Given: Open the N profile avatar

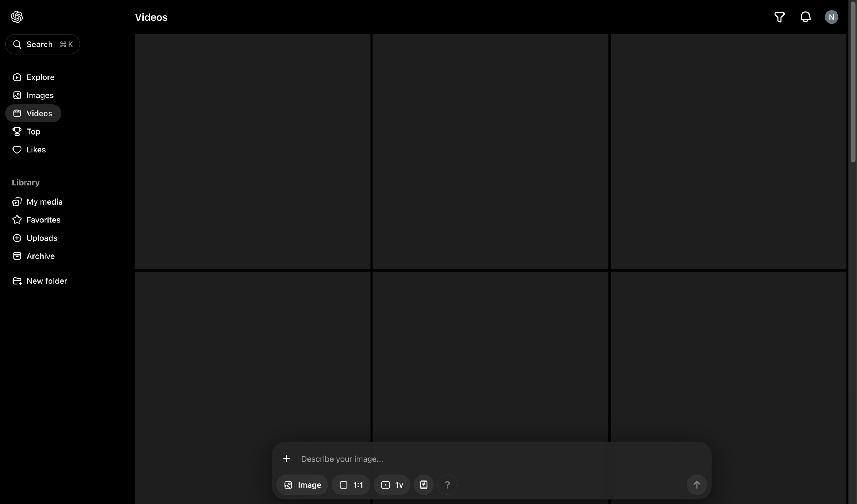Looking at the screenshot, I should click(x=831, y=17).
